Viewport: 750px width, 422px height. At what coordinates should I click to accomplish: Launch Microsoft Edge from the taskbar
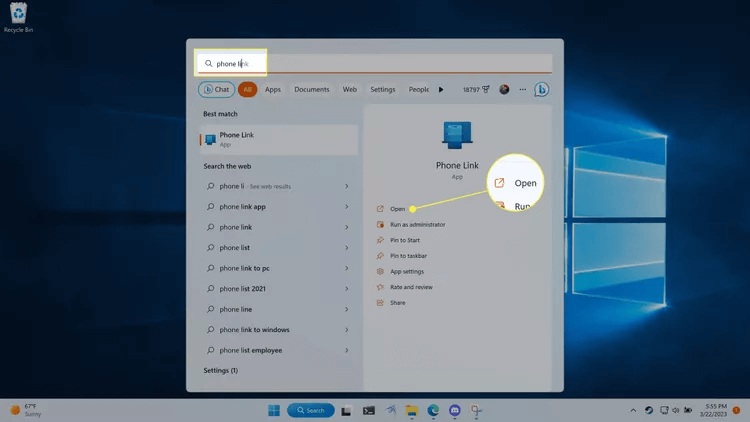pos(434,410)
